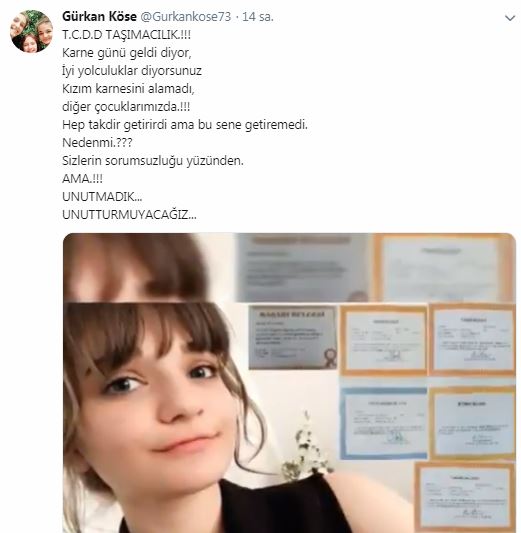Expand the tweet options chevron
Screen dimensions: 521x533
coord(510,18)
